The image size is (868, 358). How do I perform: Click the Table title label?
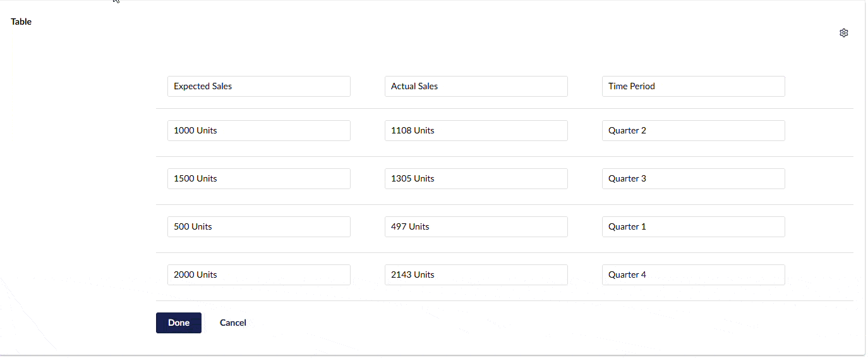[x=21, y=22]
